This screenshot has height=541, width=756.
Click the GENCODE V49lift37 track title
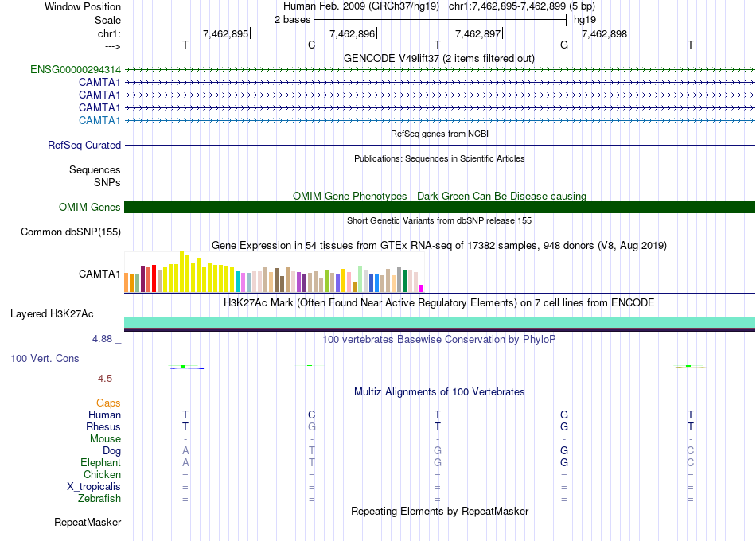(x=439, y=58)
